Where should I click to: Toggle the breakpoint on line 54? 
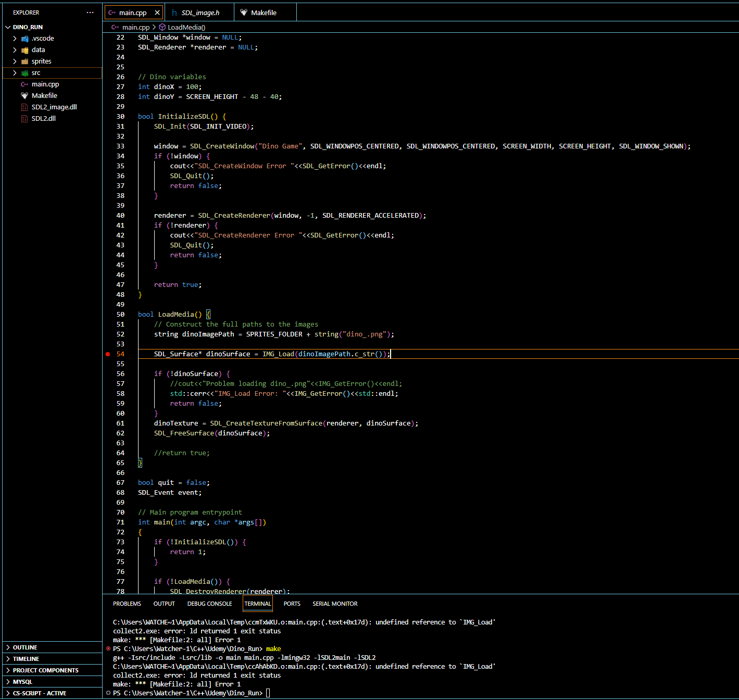(108, 354)
